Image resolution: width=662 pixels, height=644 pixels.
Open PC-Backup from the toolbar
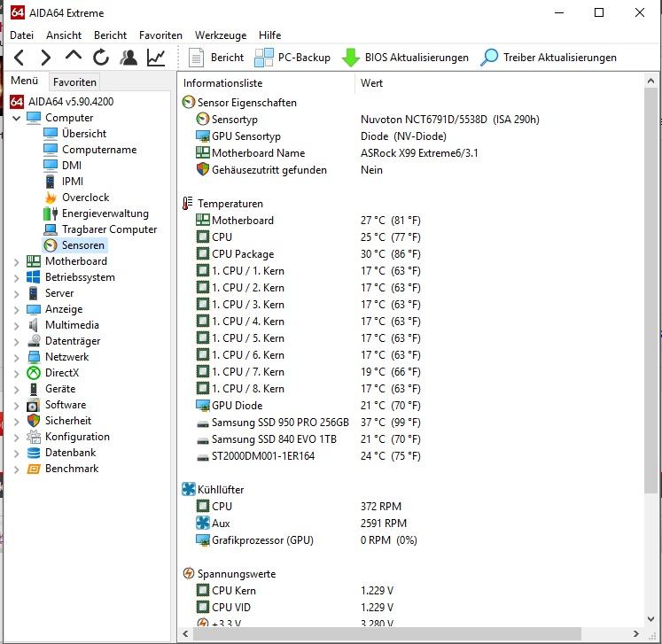point(292,58)
